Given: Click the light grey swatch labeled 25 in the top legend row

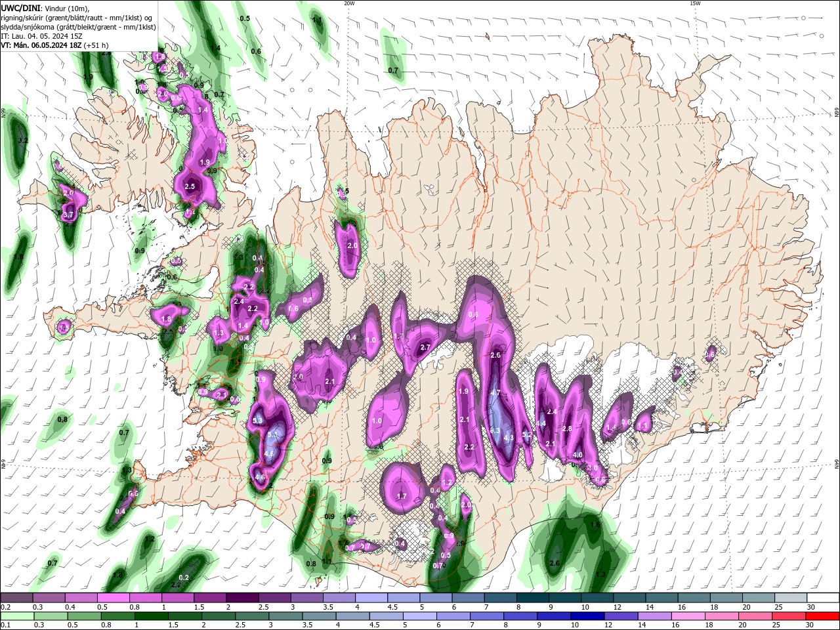Looking at the screenshot, I should [x=791, y=598].
